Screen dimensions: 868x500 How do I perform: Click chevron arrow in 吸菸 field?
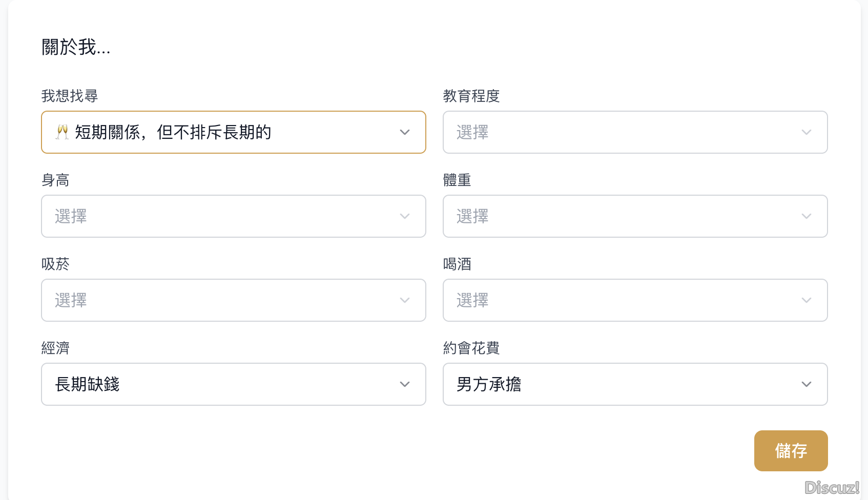[405, 300]
